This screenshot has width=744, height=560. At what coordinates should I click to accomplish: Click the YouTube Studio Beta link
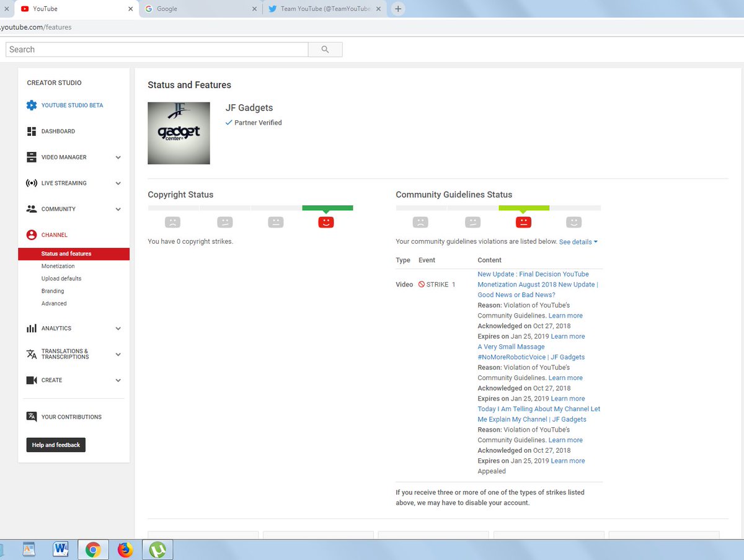point(72,105)
